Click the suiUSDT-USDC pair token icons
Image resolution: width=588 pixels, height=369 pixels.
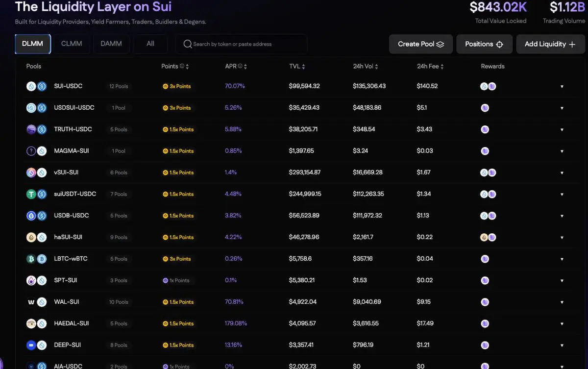[36, 194]
